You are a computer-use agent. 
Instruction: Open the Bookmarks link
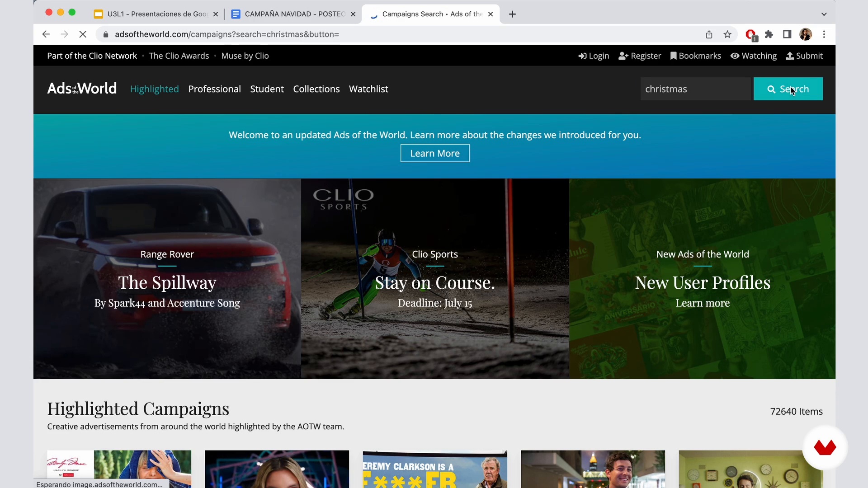(695, 56)
